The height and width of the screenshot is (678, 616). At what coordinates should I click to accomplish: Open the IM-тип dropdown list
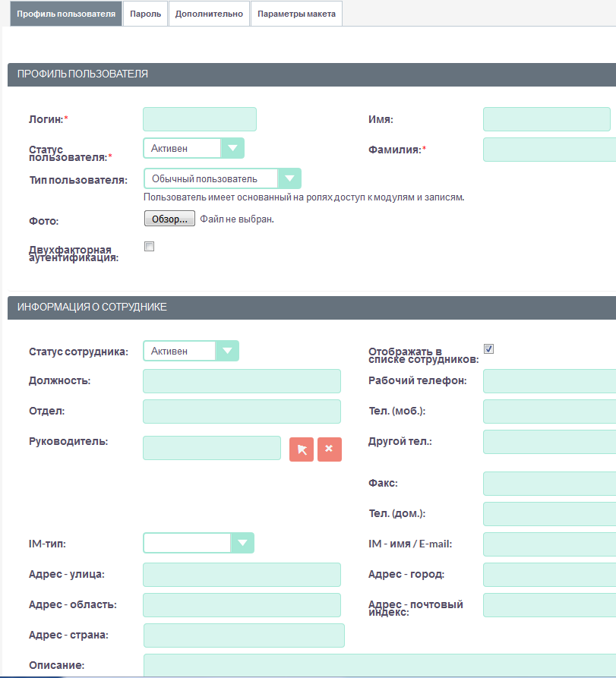tap(198, 543)
